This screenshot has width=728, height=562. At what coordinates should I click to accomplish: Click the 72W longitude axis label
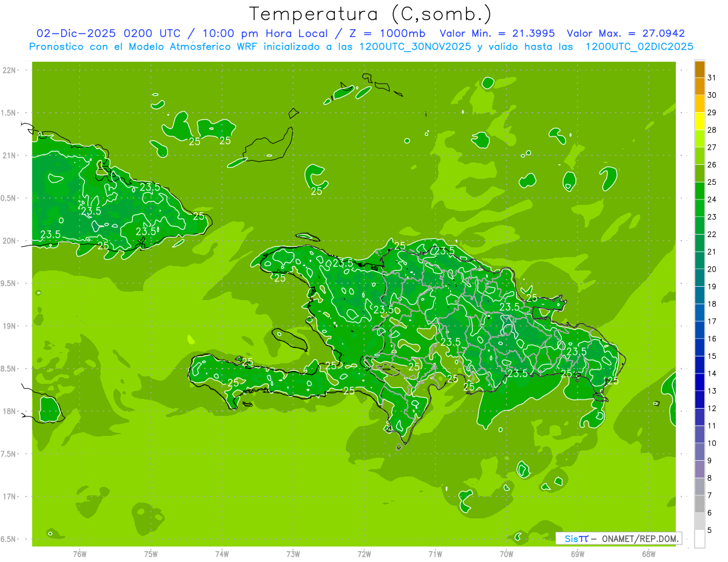pos(364,554)
